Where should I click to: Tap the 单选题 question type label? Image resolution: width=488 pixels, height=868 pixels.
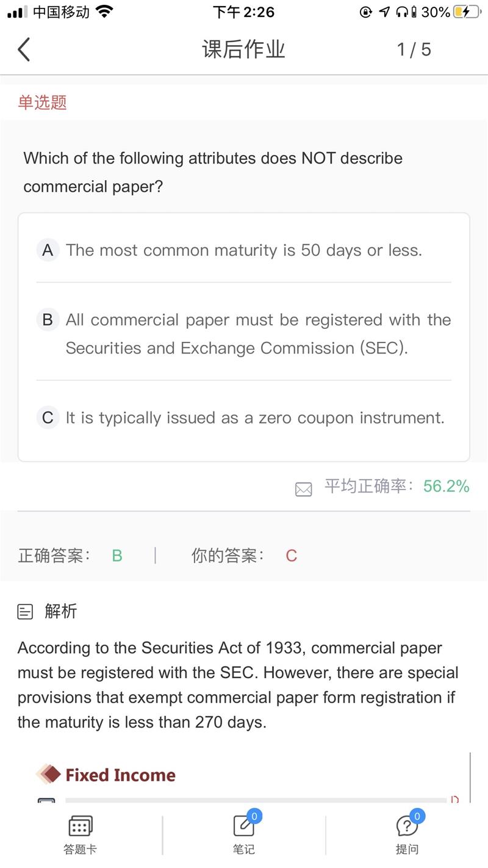pos(42,103)
